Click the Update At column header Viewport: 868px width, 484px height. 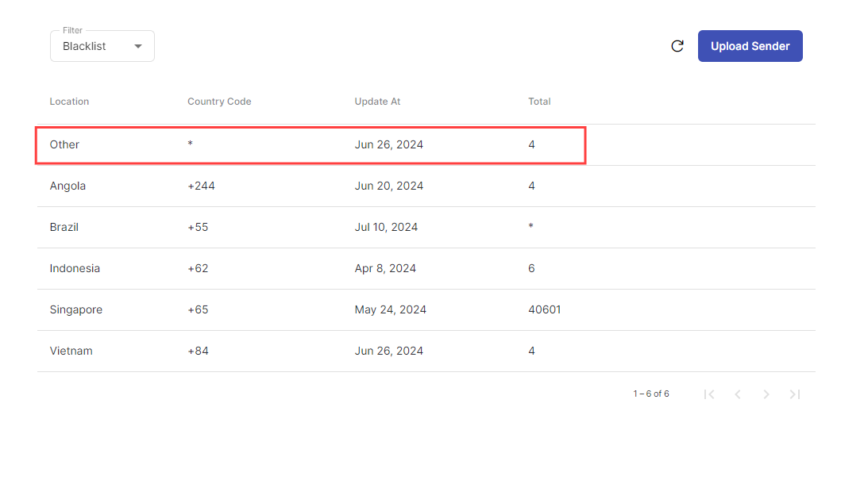tap(377, 102)
